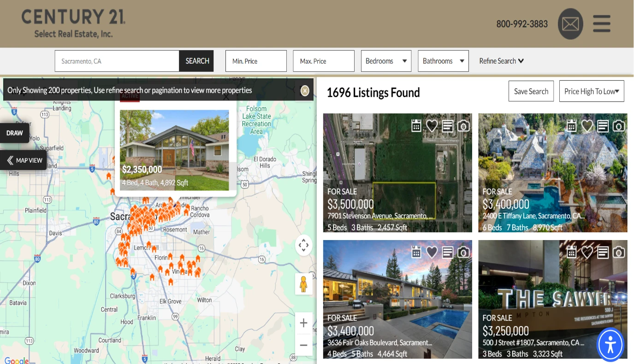The height and width of the screenshot is (364, 634).
Task: Schedule a showing for 500 J Street #1807
Action: [x=572, y=252]
